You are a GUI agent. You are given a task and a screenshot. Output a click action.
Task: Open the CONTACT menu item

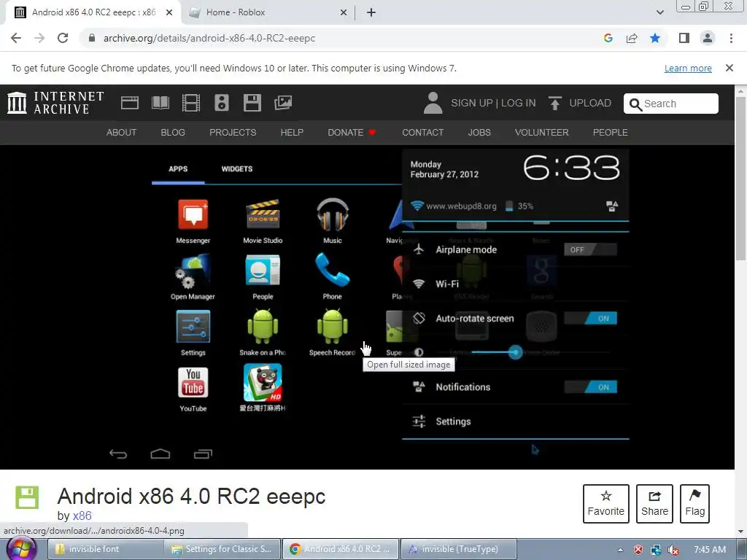(422, 133)
